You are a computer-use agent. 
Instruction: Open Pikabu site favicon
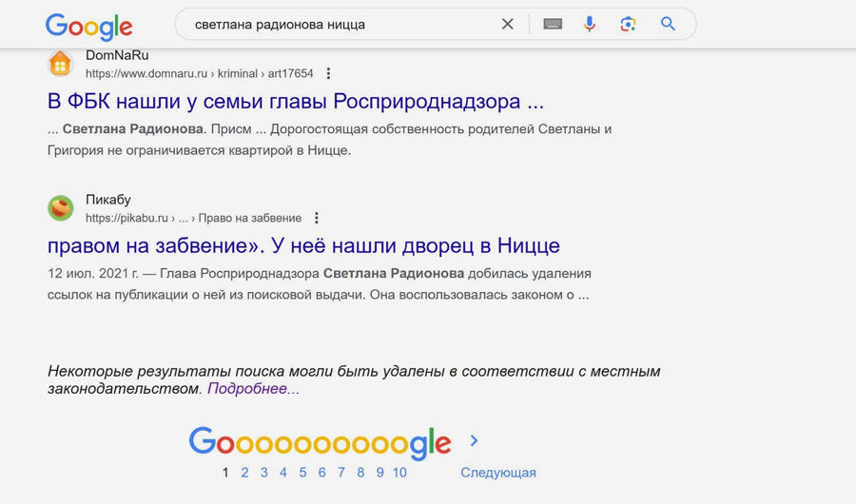61,208
